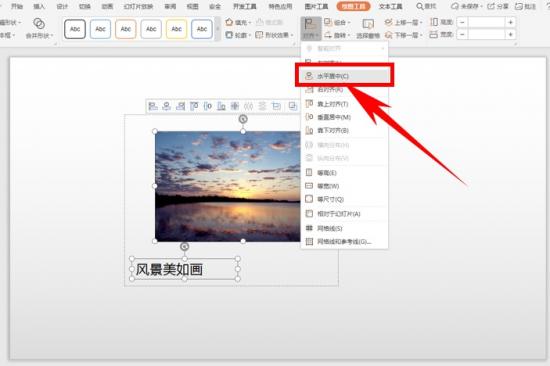Toggle 相对于幻灯片(A) option
Viewport: 550px width, 366px height.
(344, 214)
